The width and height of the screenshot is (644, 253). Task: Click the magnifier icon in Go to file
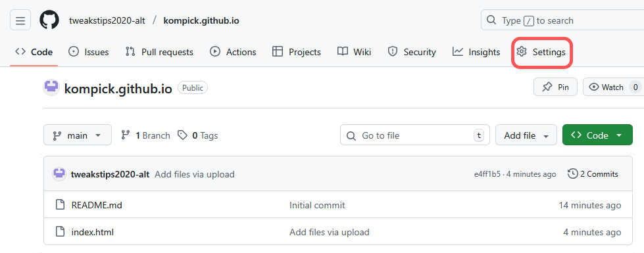coord(351,136)
